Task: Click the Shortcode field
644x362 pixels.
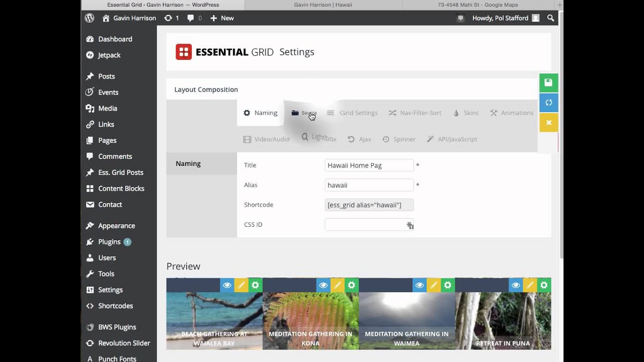Action: 369,205
